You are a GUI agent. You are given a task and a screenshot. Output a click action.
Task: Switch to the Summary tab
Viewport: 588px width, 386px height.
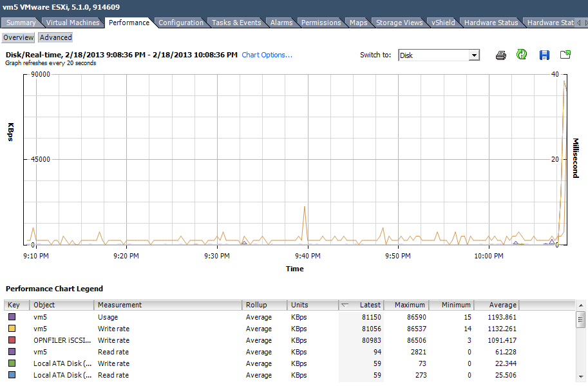[x=21, y=22]
